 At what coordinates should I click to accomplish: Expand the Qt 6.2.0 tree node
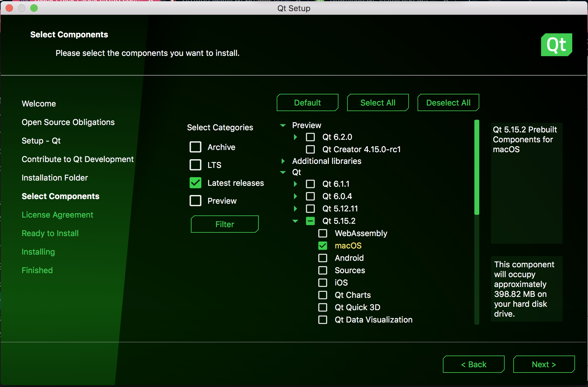pyautogui.click(x=295, y=137)
